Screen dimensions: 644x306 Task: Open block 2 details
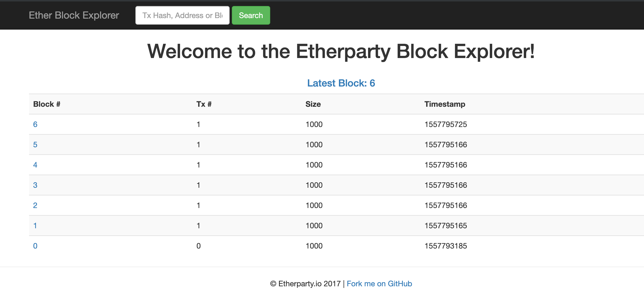click(x=35, y=205)
